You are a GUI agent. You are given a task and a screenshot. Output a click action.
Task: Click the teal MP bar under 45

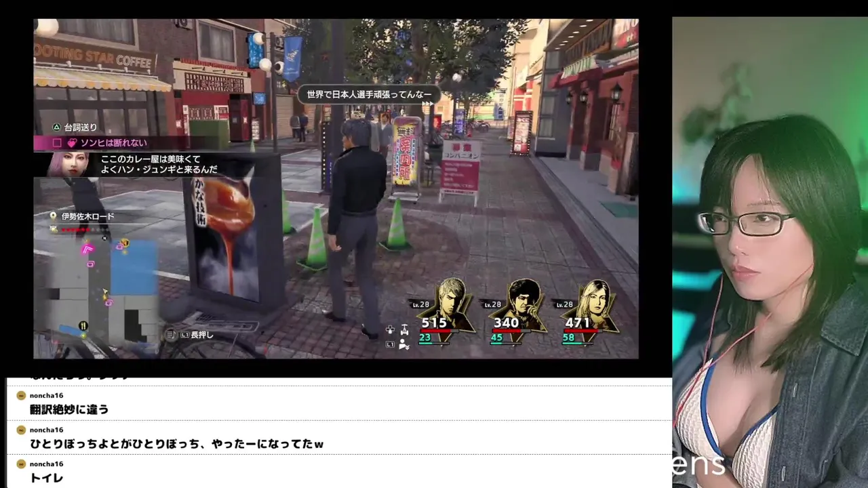505,344
